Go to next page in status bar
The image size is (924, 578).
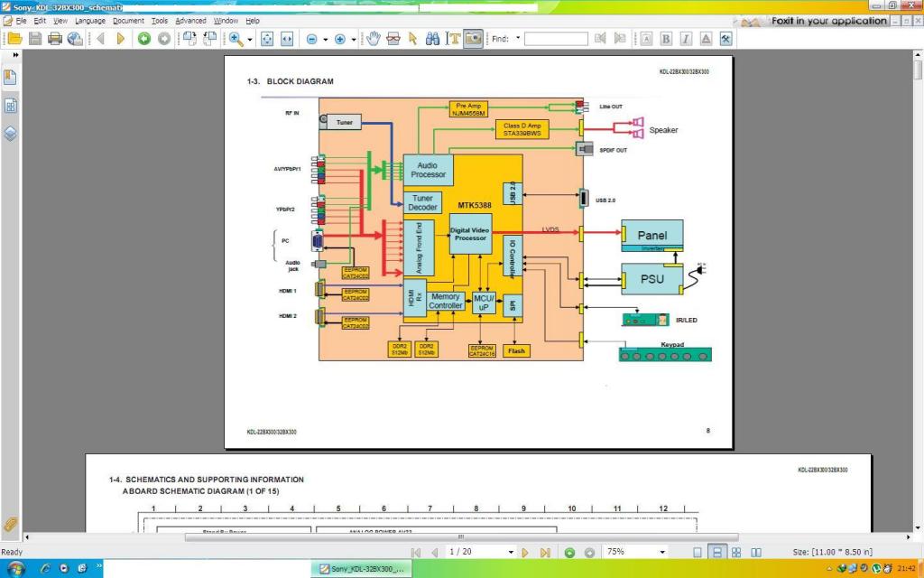tap(525, 553)
